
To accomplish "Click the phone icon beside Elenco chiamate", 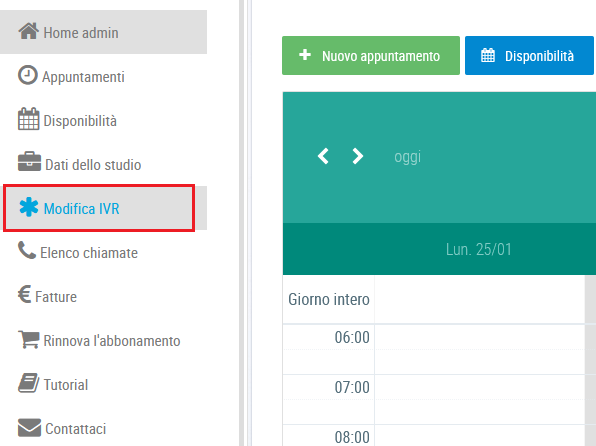I will (27, 251).
